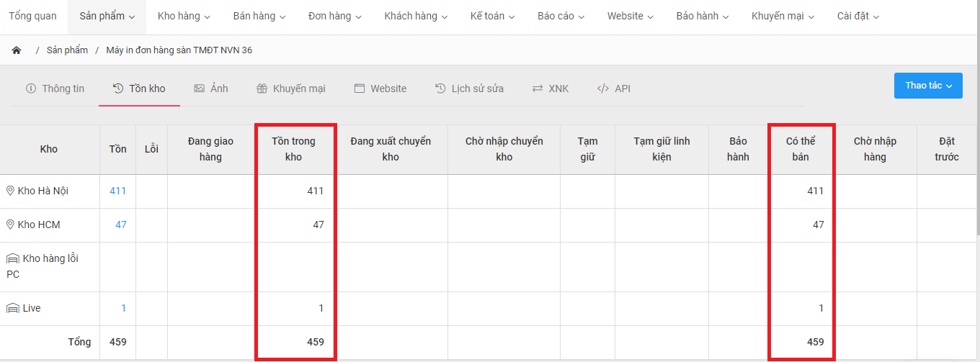Click the swap arrows icon for XNK
The image size is (980, 362).
click(538, 89)
